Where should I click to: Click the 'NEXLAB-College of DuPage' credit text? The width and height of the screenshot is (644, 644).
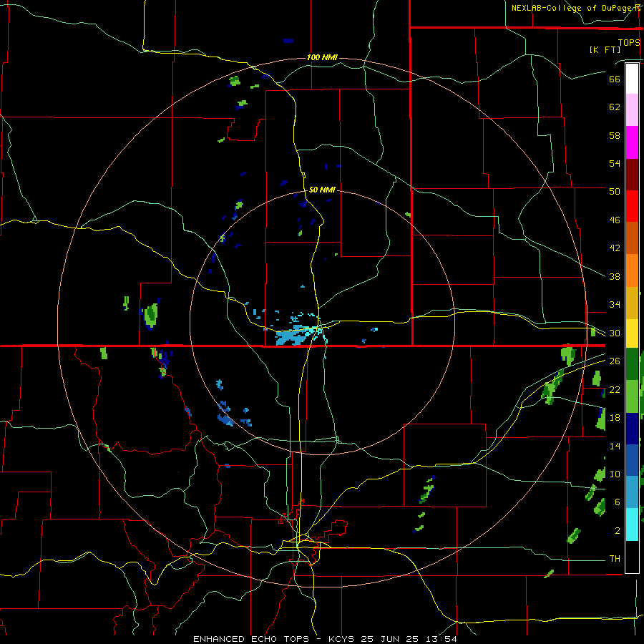[572, 8]
